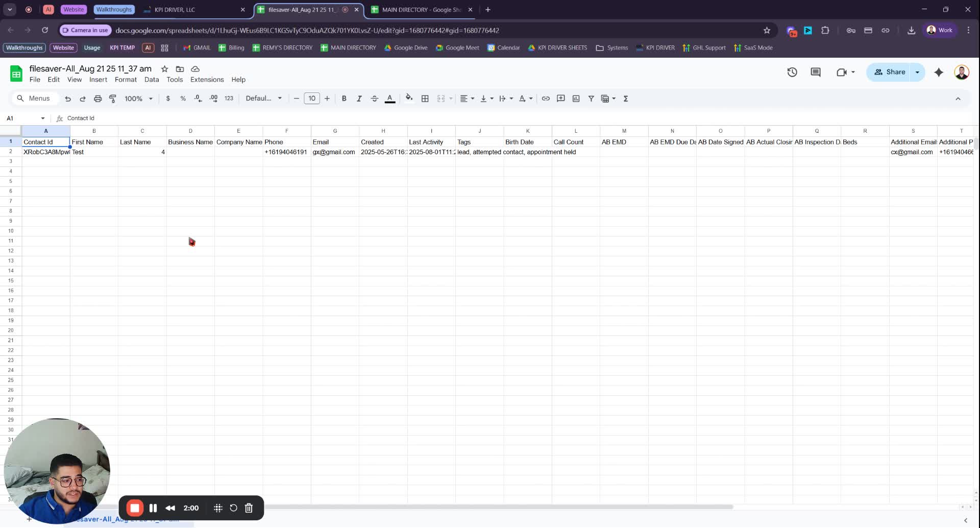Viewport: 980px width, 528px height.
Task: Expand the Share options arrow
Action: [x=918, y=72]
